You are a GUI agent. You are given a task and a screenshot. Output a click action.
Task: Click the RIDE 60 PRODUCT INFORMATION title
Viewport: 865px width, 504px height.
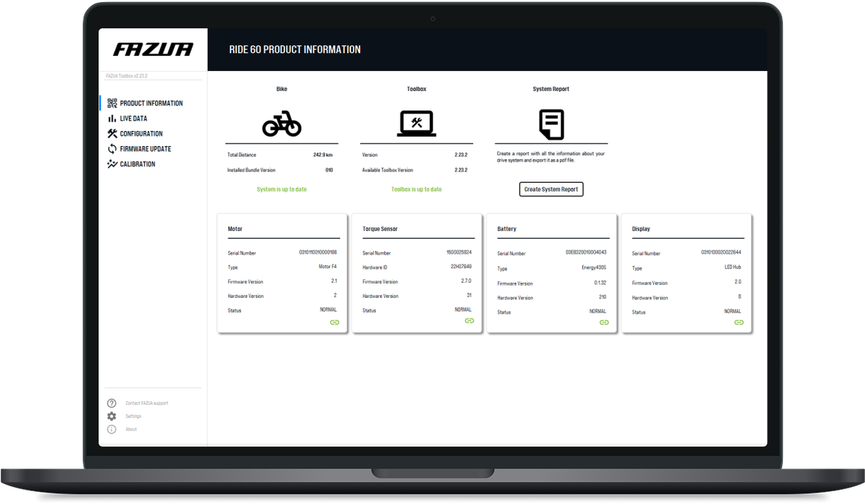(295, 50)
